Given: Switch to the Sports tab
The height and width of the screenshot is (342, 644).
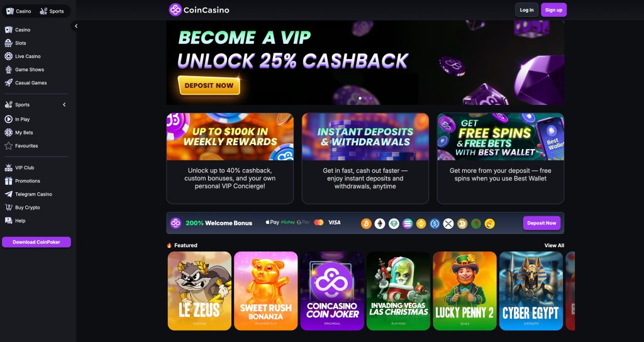Looking at the screenshot, I should (52, 11).
